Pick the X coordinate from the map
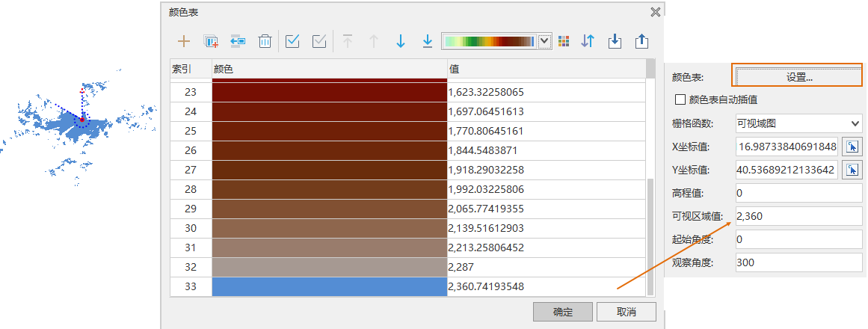The width and height of the screenshot is (868, 329). (x=852, y=147)
